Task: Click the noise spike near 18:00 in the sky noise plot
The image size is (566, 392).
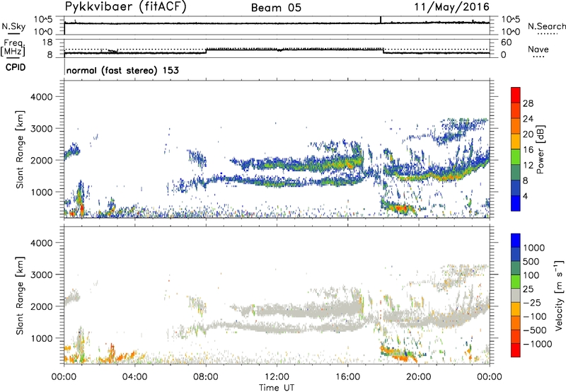Action: pyautogui.click(x=381, y=20)
